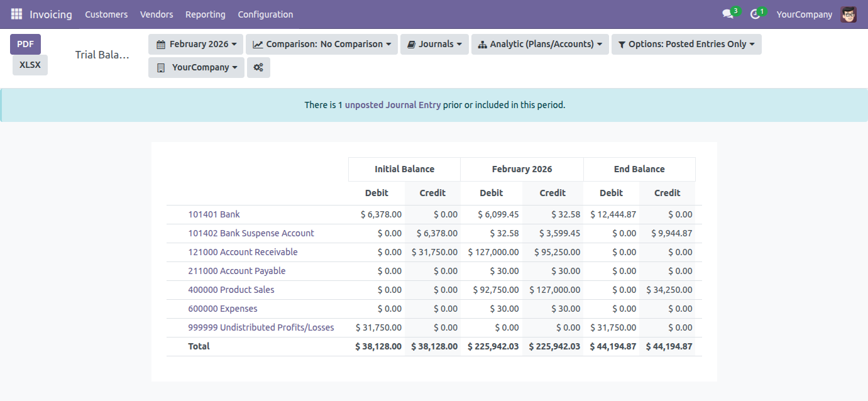Select the Vendors menu
Image resolution: width=868 pixels, height=401 pixels.
pos(156,14)
